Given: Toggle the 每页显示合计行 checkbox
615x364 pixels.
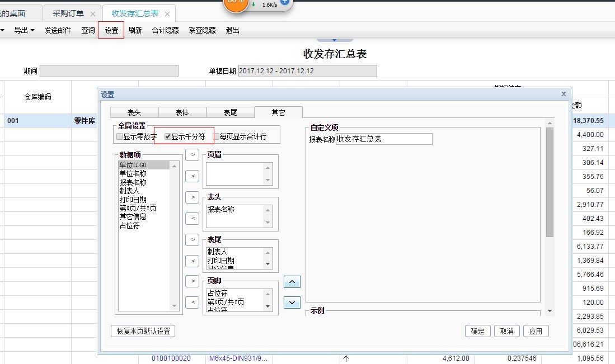Looking at the screenshot, I should point(216,136).
